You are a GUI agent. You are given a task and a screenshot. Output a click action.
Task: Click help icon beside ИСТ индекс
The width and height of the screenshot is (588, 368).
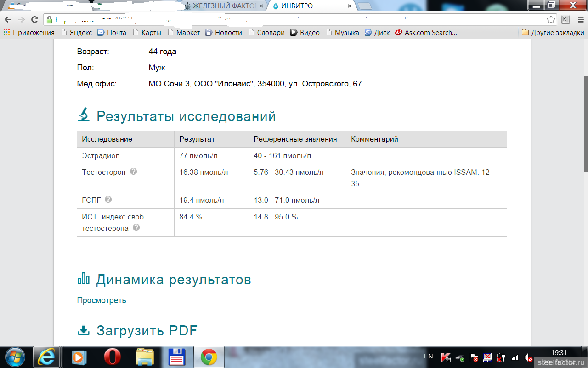136,228
